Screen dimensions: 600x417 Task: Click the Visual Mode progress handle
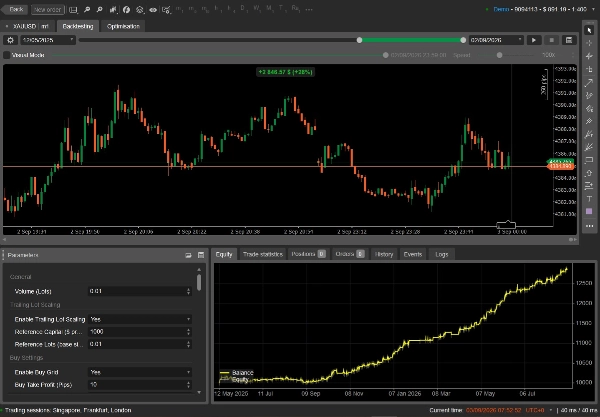[385, 55]
